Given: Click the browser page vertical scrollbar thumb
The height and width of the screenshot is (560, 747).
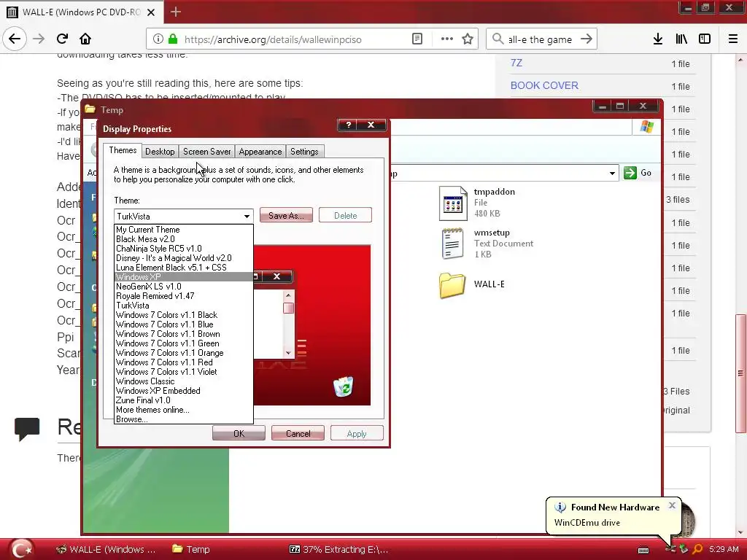Looking at the screenshot, I should click(x=740, y=373).
